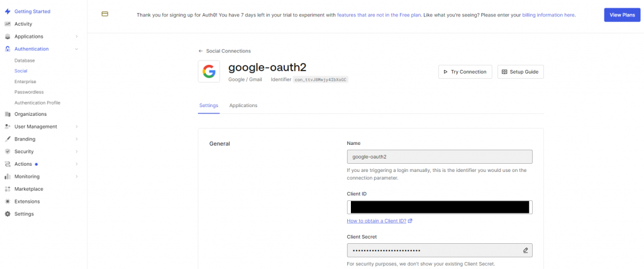Click the pencil edit icon in Client Secret
Viewport: 644px width, 269px height.
pos(525,250)
